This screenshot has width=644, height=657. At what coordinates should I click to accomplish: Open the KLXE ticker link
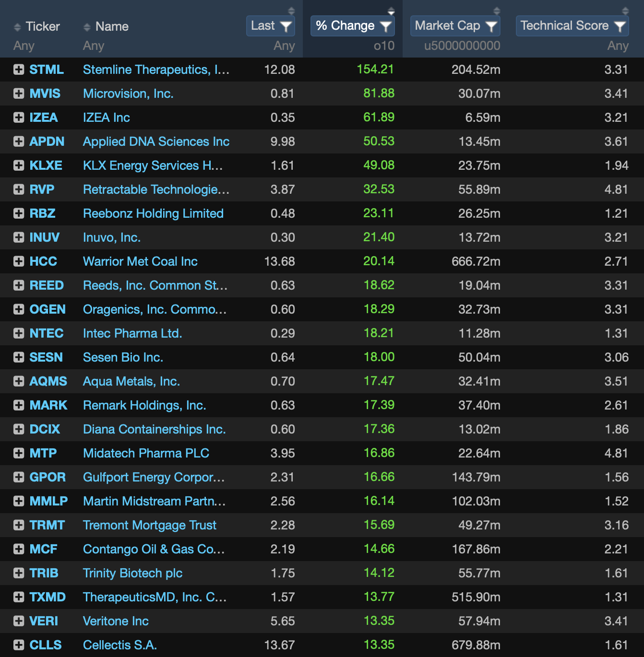tap(46, 165)
